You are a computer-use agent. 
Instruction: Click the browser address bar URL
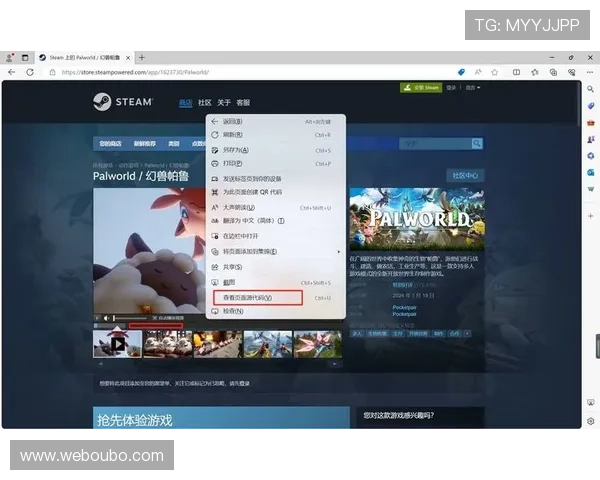(x=140, y=72)
